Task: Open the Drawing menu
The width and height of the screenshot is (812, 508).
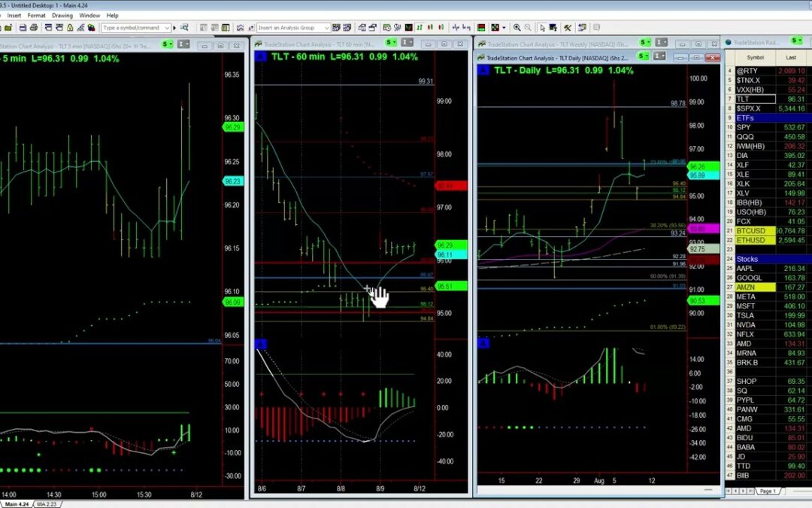Action: coord(62,16)
